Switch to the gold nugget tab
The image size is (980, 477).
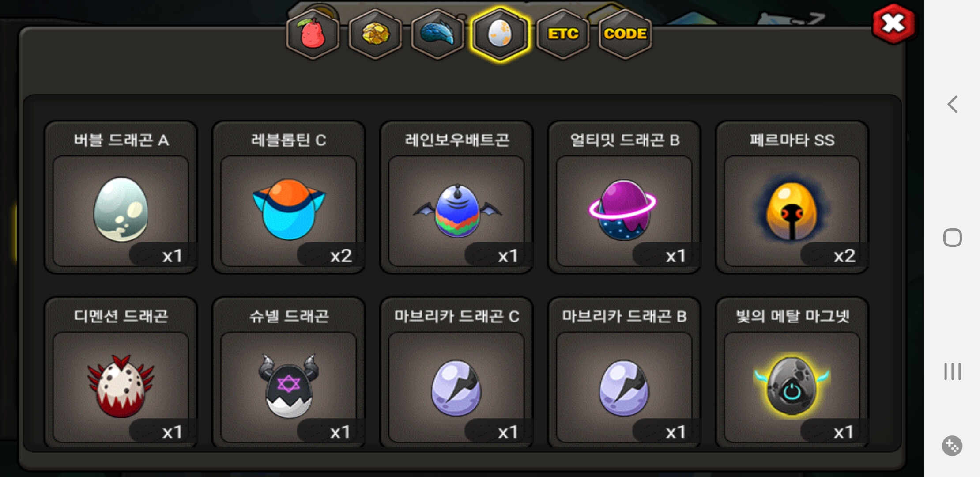[375, 34]
